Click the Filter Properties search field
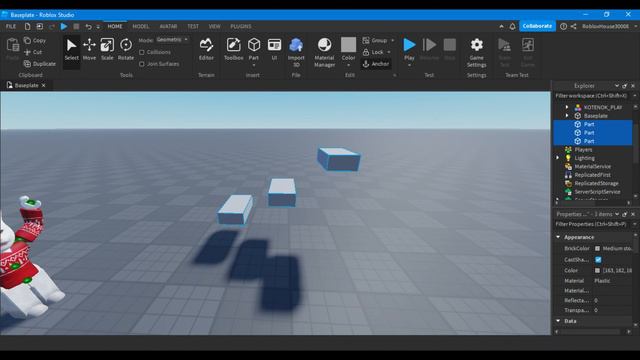Image resolution: width=640 pixels, height=360 pixels. (x=592, y=224)
